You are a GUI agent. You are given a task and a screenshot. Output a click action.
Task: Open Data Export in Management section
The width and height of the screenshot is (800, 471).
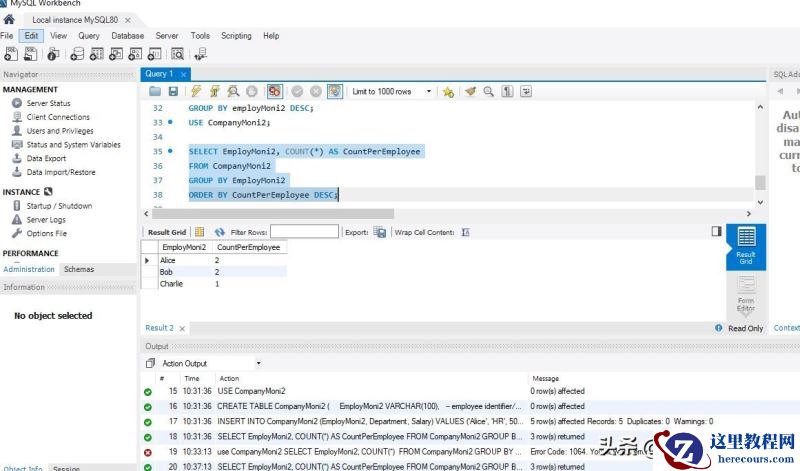tap(46, 158)
